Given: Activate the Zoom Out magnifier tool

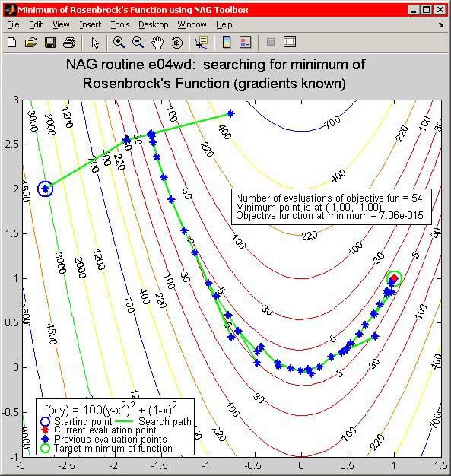Looking at the screenshot, I should click(138, 43).
